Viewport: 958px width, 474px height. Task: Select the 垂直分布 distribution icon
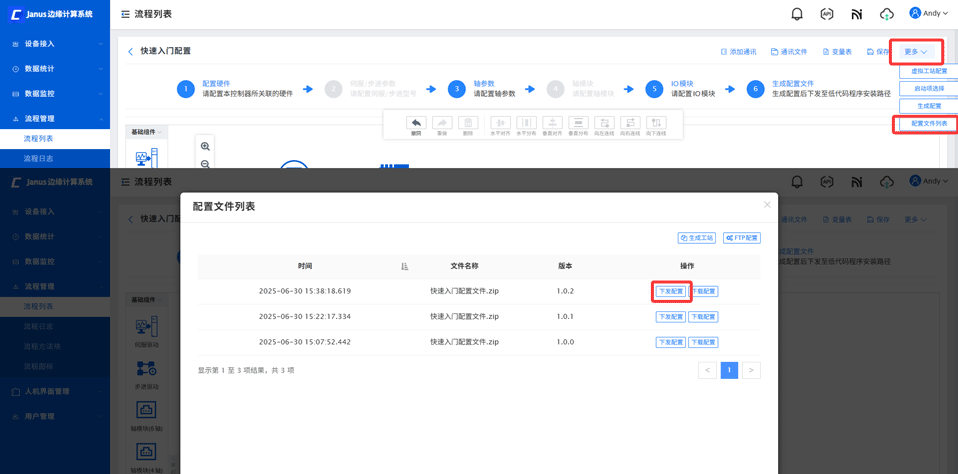578,124
